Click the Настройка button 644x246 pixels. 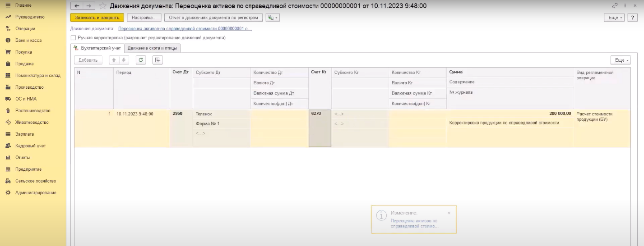tap(144, 18)
